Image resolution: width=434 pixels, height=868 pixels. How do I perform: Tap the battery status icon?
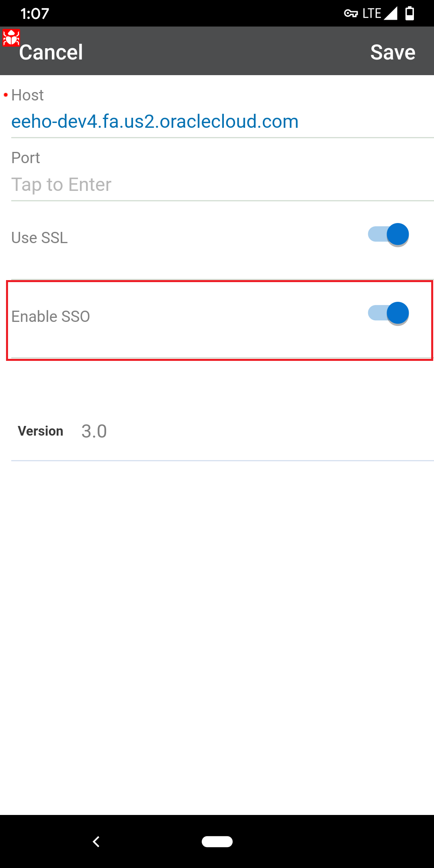point(409,14)
